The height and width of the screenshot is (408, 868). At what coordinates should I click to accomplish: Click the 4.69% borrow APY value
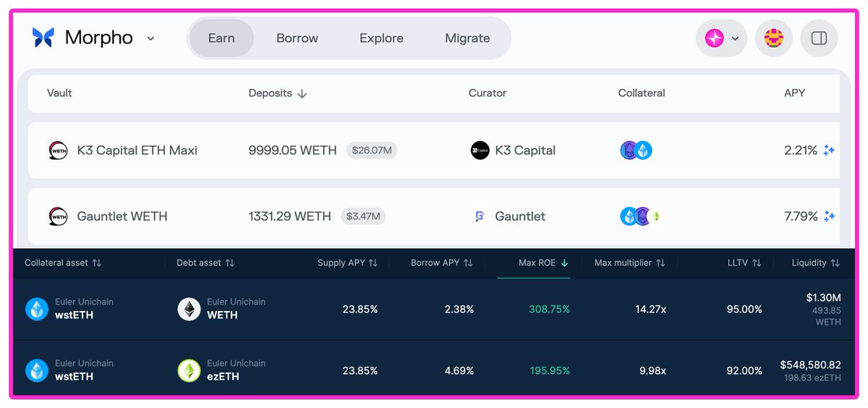point(459,371)
